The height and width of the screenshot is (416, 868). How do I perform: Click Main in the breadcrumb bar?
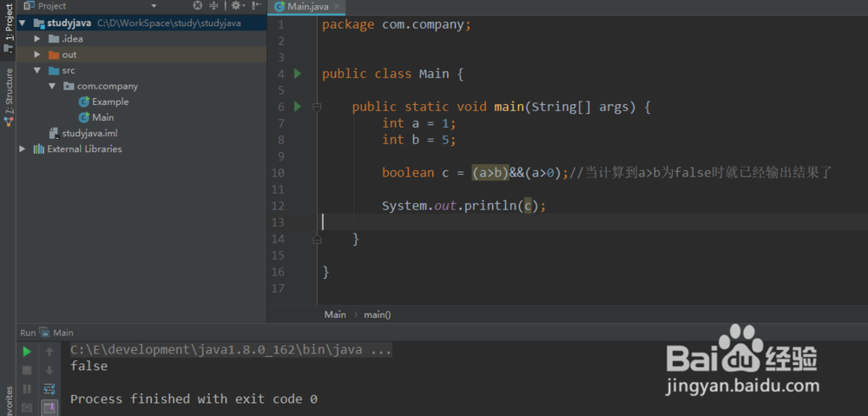coord(335,314)
